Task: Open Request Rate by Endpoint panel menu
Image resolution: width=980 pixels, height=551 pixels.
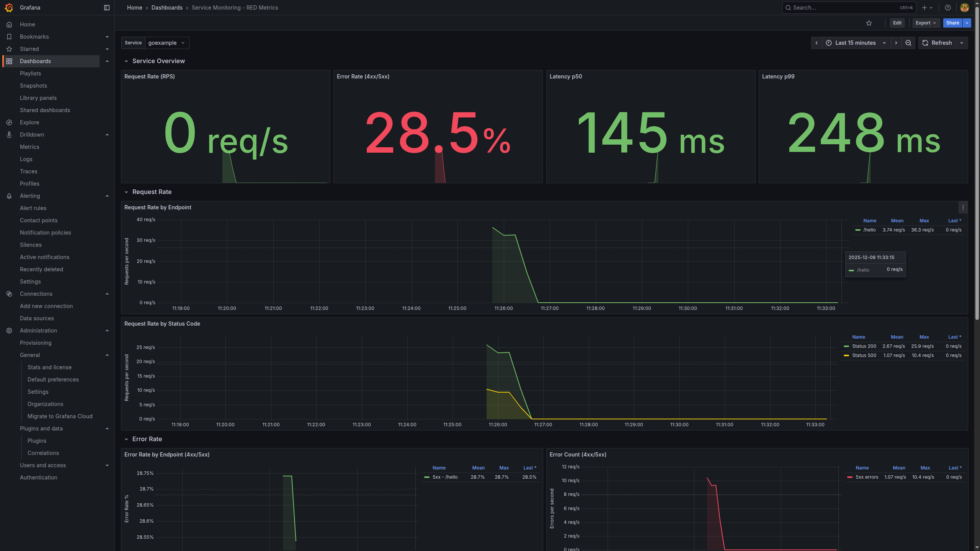Action: coord(963,207)
